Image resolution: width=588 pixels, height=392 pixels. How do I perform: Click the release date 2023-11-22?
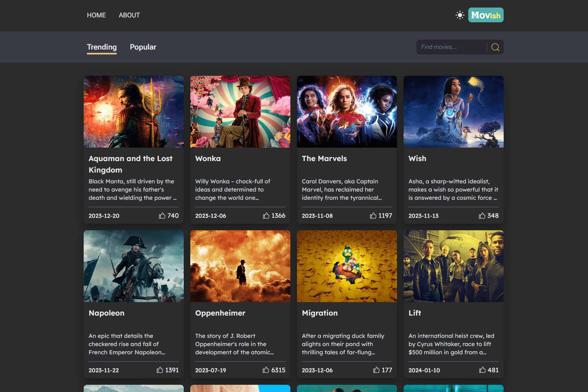pos(104,370)
